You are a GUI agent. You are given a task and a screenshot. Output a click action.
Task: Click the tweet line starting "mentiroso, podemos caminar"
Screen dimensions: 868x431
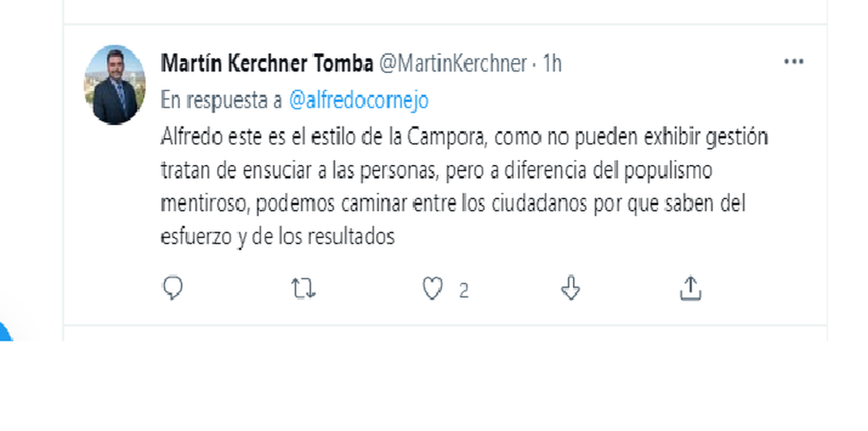452,204
